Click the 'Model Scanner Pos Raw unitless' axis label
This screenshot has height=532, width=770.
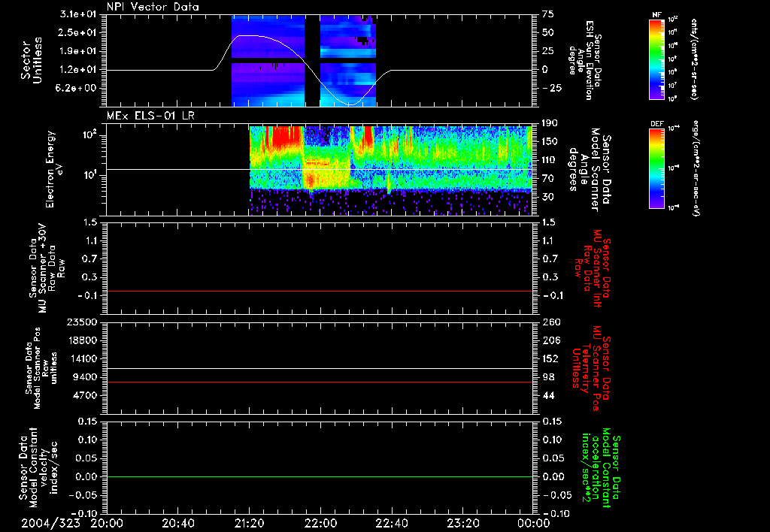pyautogui.click(x=41, y=369)
